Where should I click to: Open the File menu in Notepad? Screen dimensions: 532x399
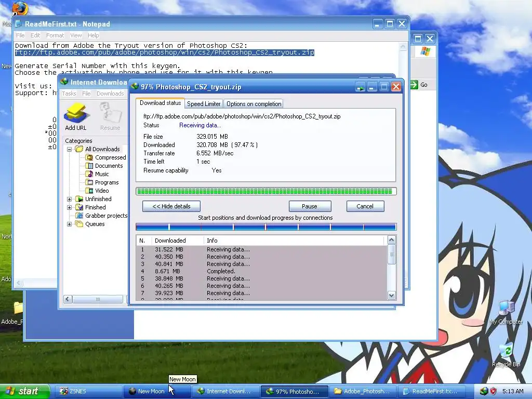click(x=20, y=35)
